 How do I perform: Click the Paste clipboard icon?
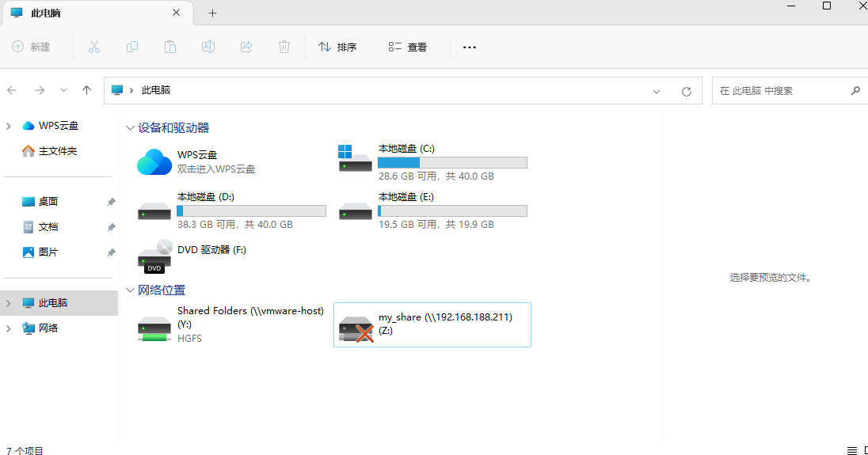click(x=170, y=47)
